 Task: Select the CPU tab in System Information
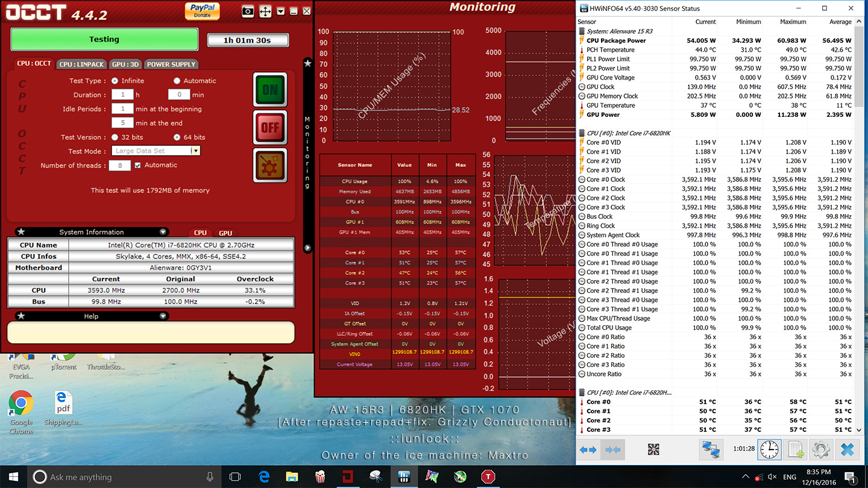tap(200, 233)
